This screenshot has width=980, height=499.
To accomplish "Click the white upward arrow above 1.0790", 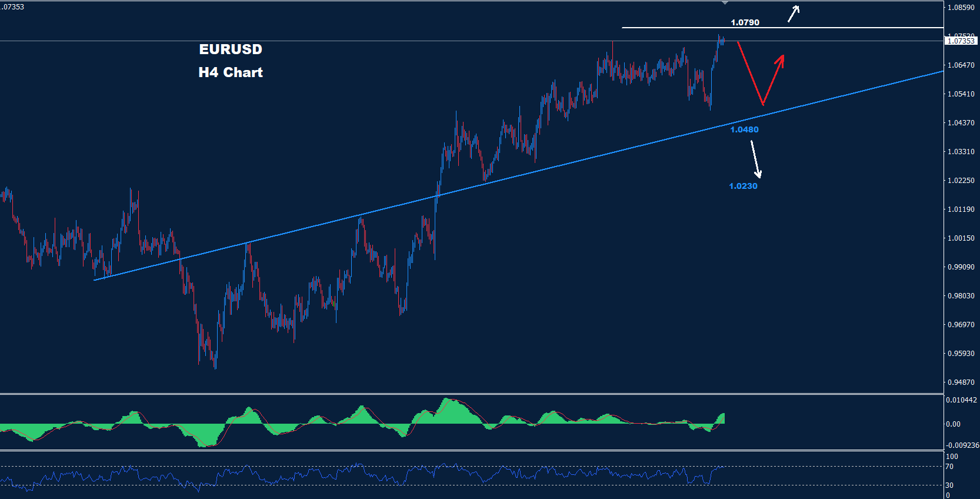I will pyautogui.click(x=794, y=14).
